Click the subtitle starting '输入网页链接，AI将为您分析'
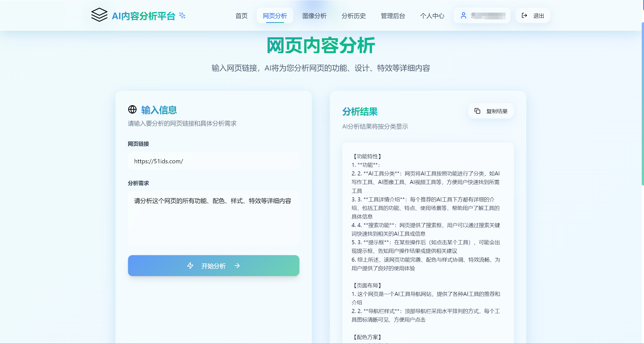 (x=321, y=68)
